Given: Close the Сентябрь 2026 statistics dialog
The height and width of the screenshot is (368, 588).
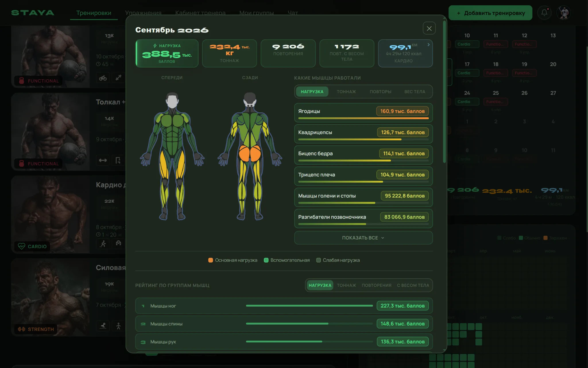Looking at the screenshot, I should pyautogui.click(x=429, y=28).
